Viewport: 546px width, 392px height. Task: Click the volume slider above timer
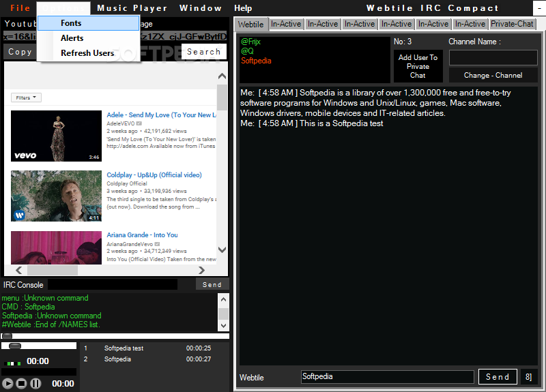[x=39, y=346]
